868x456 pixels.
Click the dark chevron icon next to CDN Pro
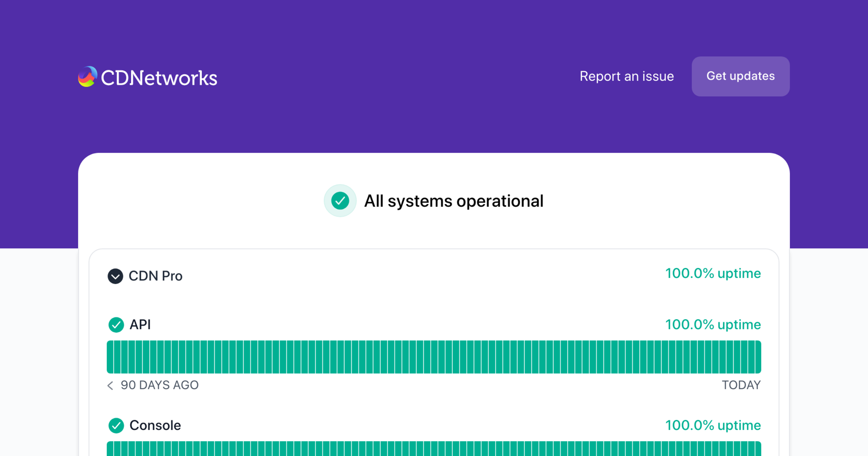[116, 276]
